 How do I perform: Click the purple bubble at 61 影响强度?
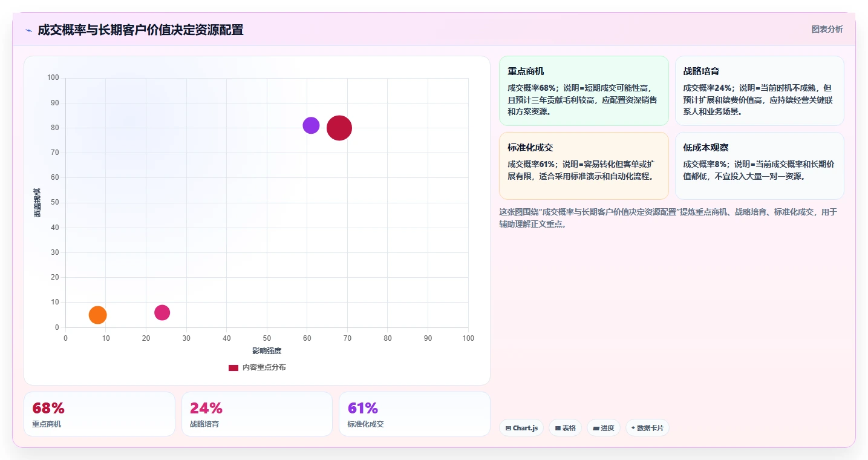(311, 125)
